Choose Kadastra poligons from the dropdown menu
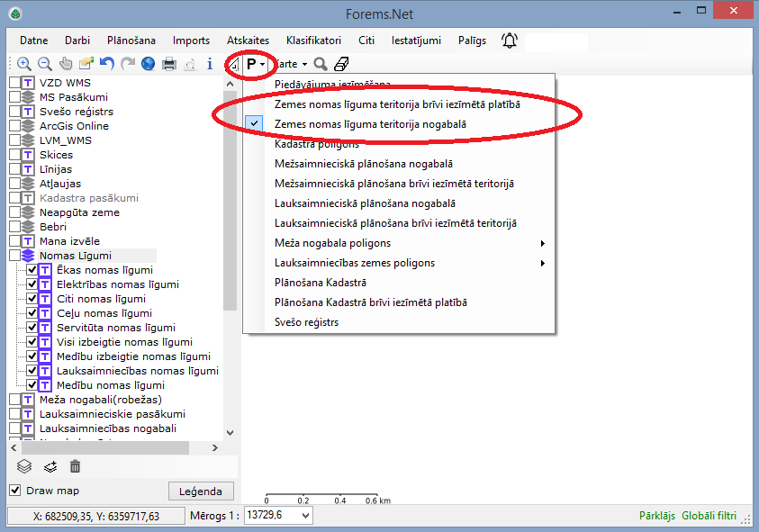This screenshot has width=759, height=532. pyautogui.click(x=317, y=144)
